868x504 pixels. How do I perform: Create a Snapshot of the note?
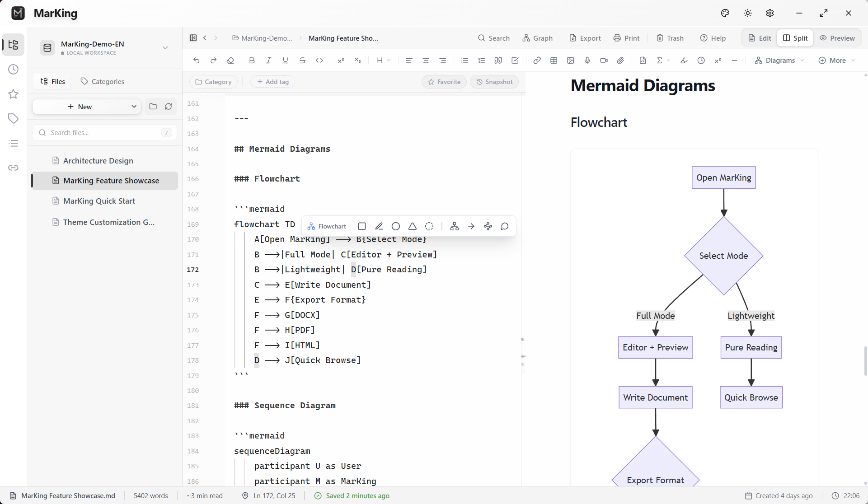(x=494, y=82)
